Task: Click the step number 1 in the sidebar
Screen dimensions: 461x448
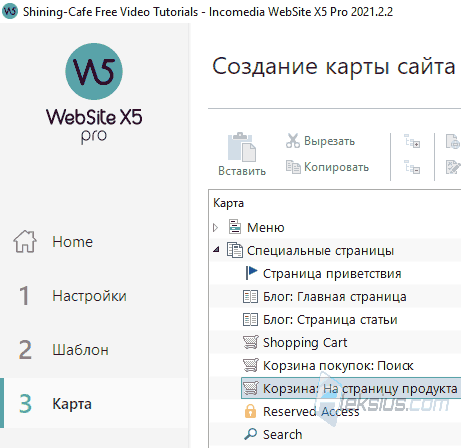Action: pos(24,296)
